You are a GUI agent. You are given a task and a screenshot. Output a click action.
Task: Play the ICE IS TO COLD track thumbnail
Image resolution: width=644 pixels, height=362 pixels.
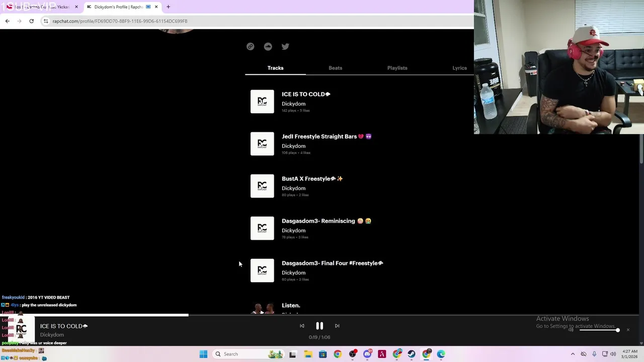tap(262, 102)
